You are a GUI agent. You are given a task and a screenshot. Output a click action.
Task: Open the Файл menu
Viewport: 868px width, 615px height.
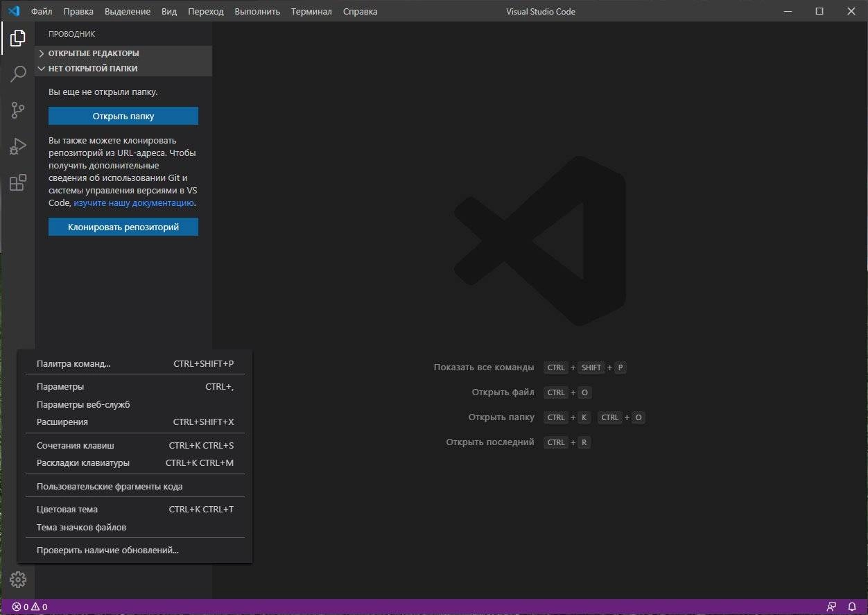coord(42,11)
